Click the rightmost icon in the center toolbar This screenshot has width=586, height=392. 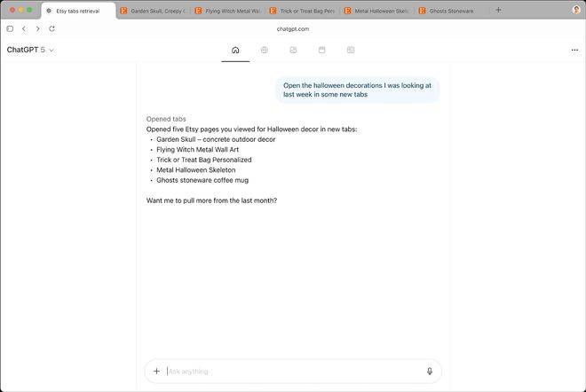(351, 51)
